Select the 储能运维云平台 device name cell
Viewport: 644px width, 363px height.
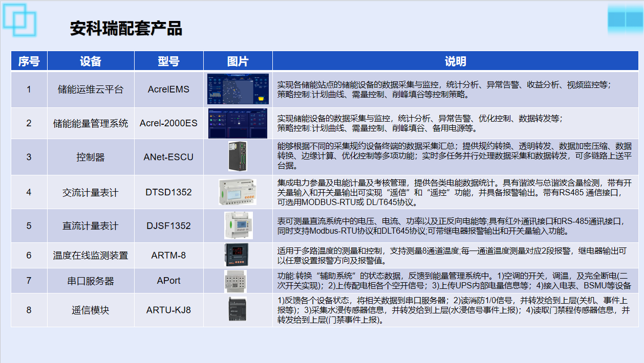point(91,89)
